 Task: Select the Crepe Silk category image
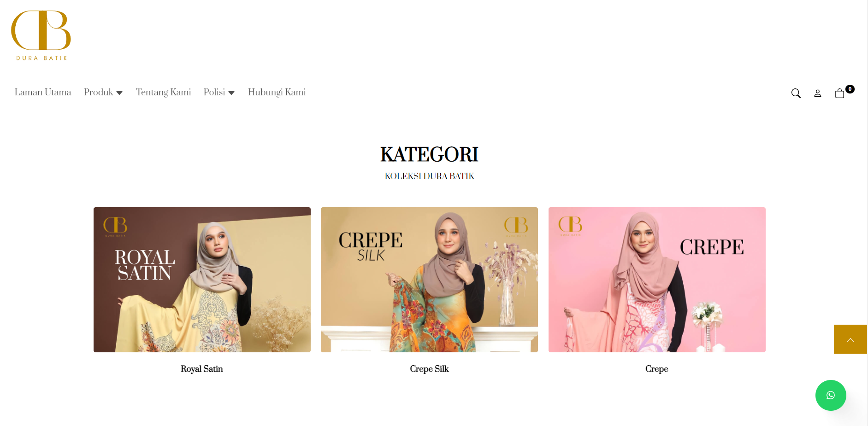pyautogui.click(x=429, y=280)
